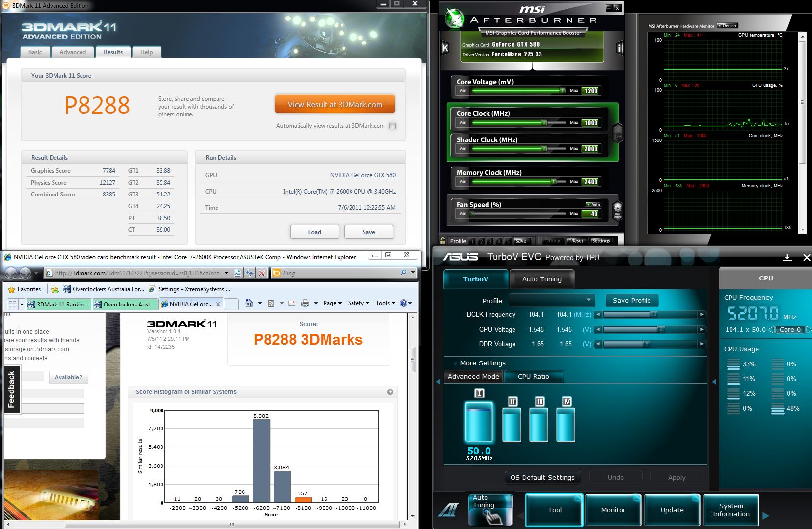This screenshot has height=529, width=812.
Task: Click the IE refresh icon
Action: click(249, 273)
